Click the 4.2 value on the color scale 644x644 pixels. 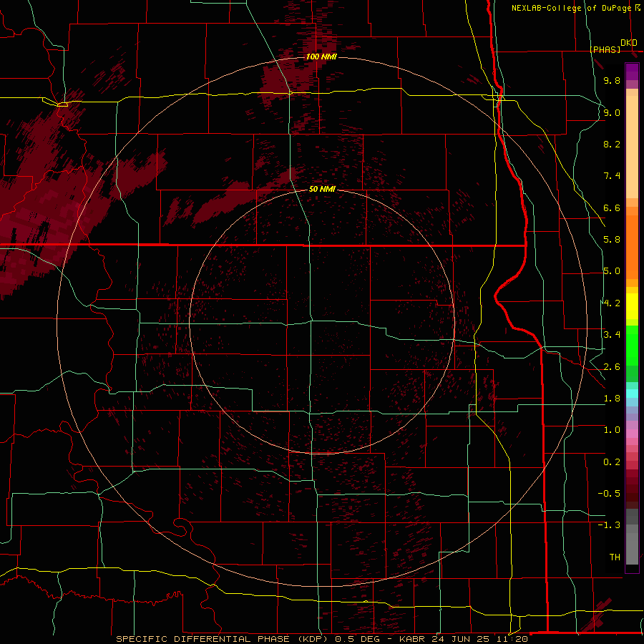pos(612,303)
